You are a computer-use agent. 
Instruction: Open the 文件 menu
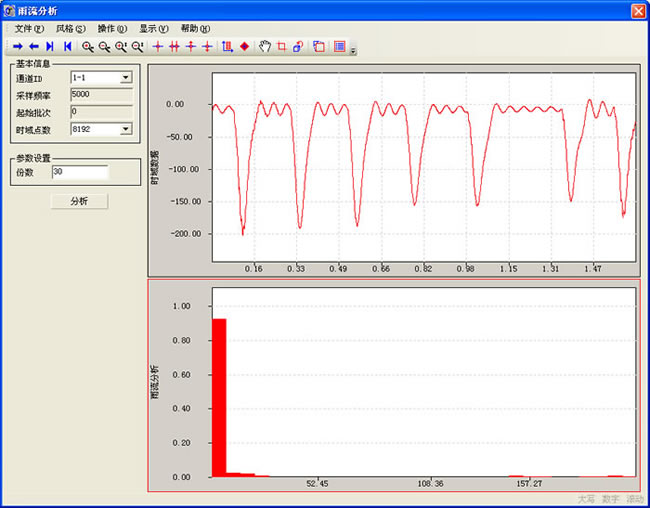click(x=29, y=28)
